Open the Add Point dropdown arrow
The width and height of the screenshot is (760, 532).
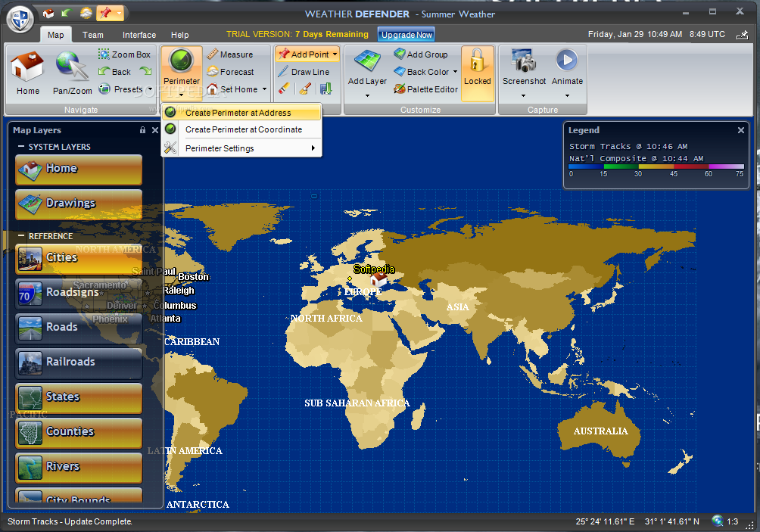pos(335,54)
